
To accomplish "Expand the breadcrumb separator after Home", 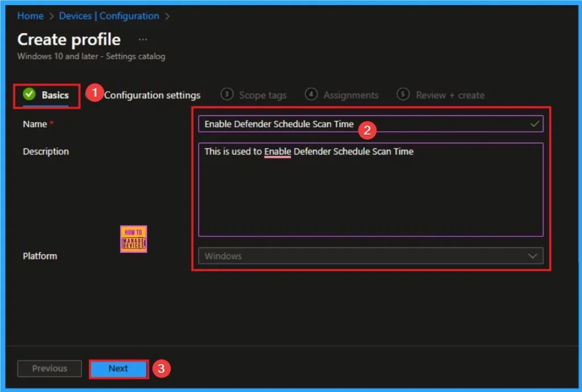I will pyautogui.click(x=50, y=16).
